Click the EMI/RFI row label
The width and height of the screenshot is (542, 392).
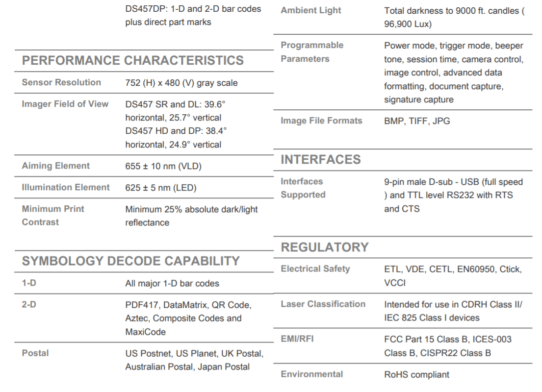[297, 339]
